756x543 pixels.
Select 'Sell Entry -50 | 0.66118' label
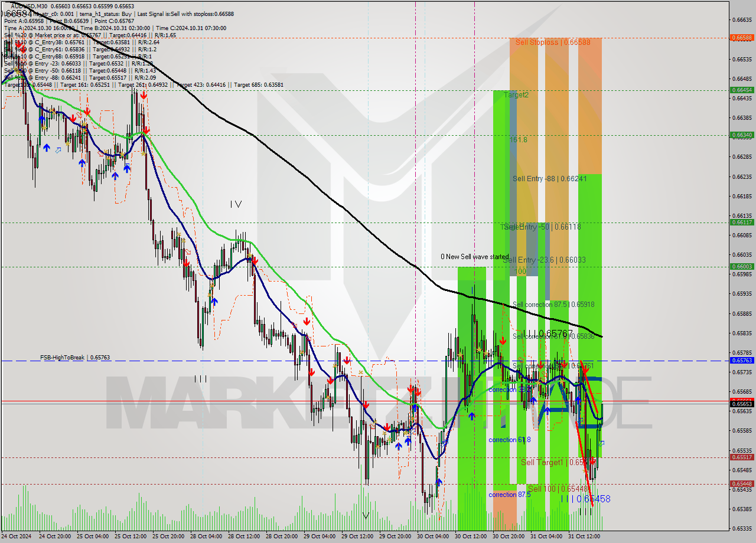click(542, 227)
